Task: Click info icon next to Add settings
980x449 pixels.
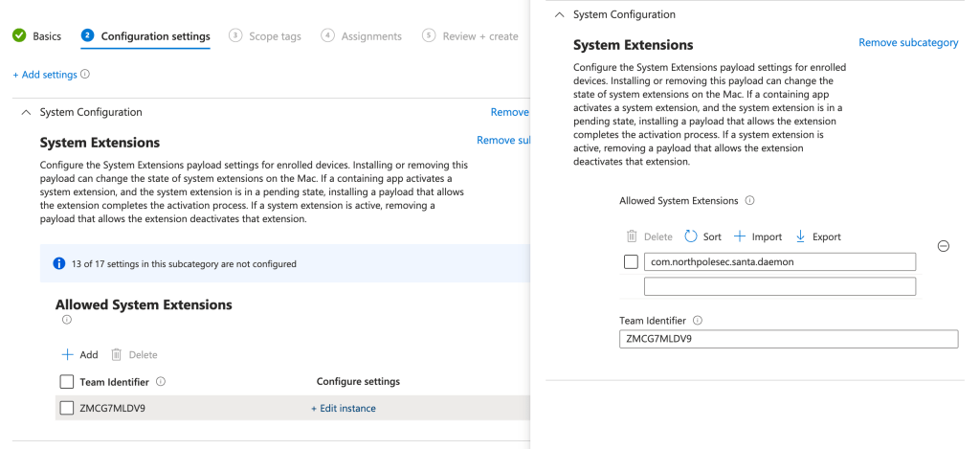Action: 85,75
